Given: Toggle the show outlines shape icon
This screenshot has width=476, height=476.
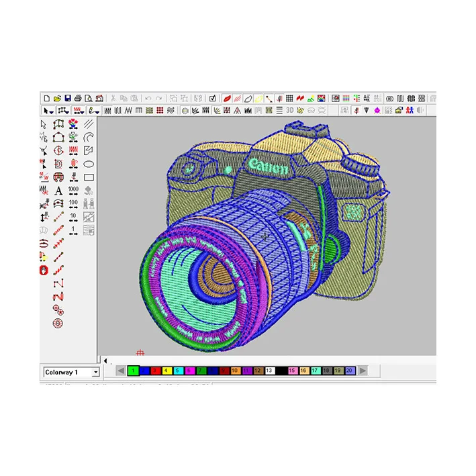Looking at the screenshot, I should (248, 99).
